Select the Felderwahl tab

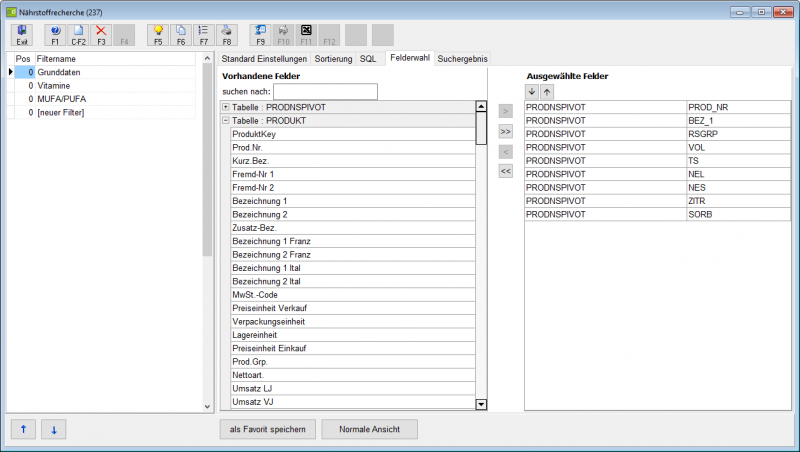(410, 58)
